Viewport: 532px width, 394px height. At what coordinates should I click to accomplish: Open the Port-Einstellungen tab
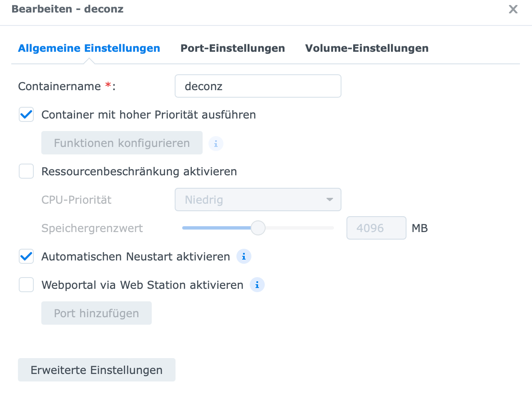233,48
